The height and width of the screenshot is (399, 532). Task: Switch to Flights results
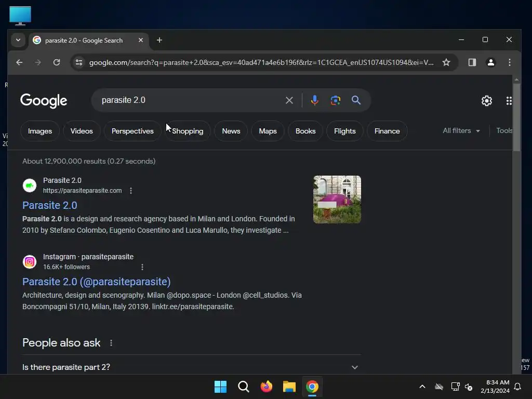click(x=345, y=131)
